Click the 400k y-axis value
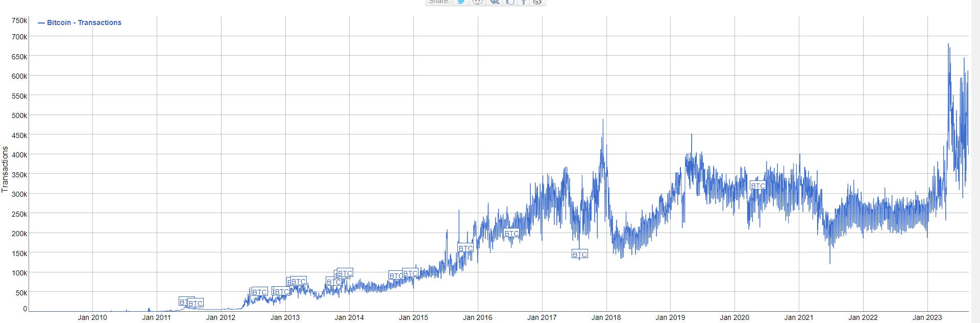This screenshot has height=323, width=980. coord(19,155)
